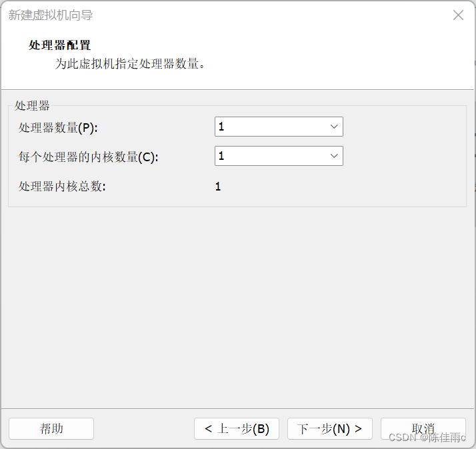Click the 帮助 button
Viewport: 476px width, 449px height.
coord(51,428)
